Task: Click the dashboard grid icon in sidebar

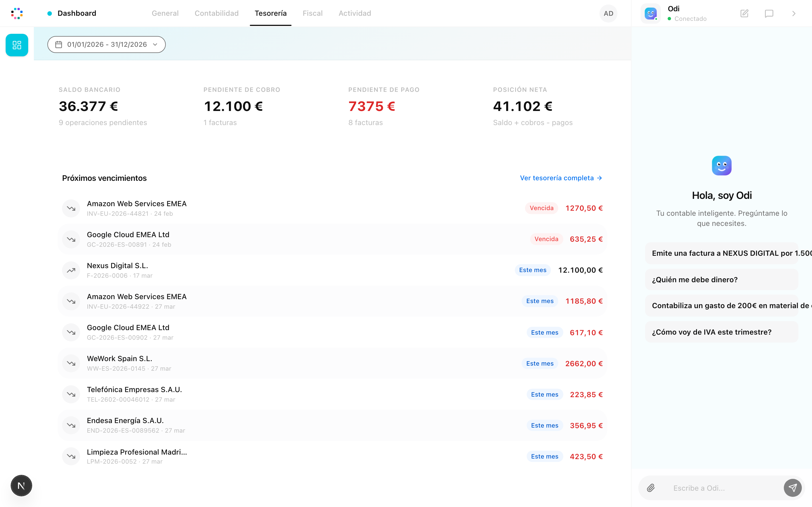Action: 17,45
